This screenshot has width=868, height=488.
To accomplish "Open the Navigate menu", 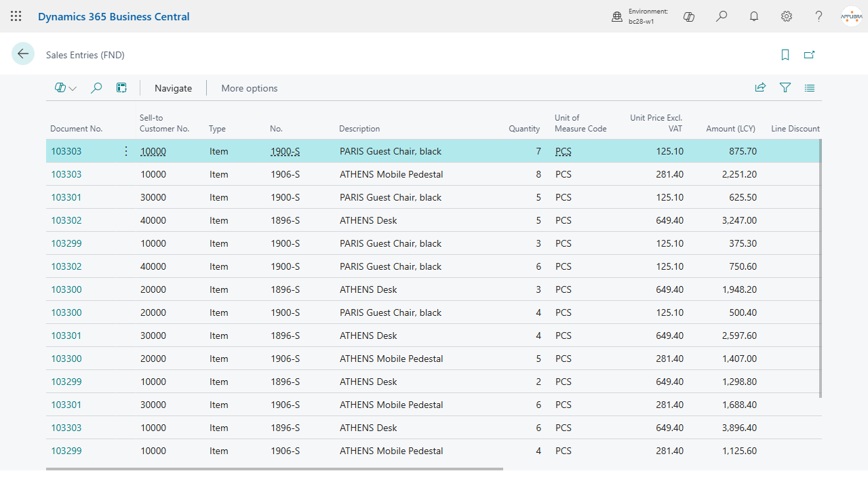I will coord(173,88).
